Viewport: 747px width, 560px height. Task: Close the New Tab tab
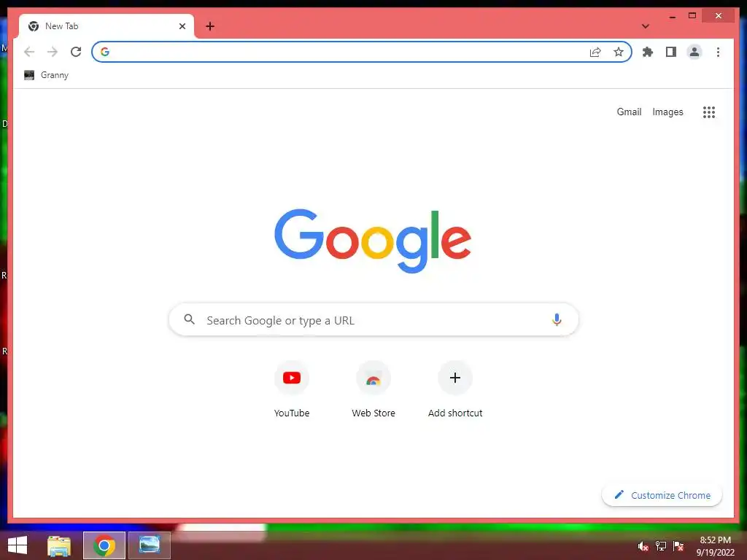(182, 26)
